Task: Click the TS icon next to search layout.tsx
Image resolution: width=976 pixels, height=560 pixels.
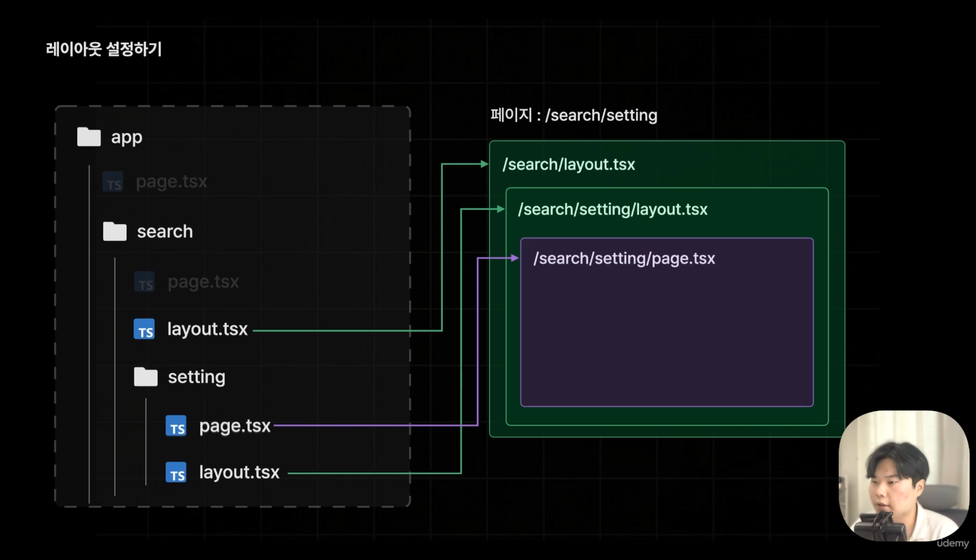Action: [x=144, y=329]
